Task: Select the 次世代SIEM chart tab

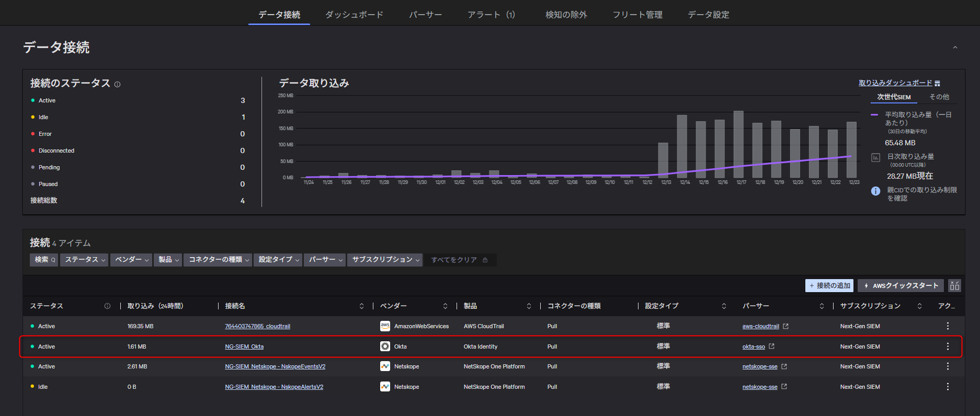Action: 894,97
